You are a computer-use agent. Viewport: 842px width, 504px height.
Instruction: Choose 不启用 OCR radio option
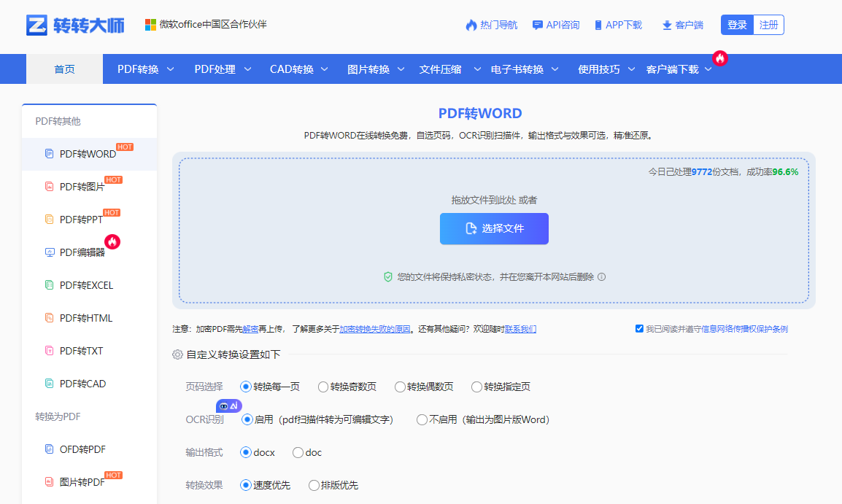[422, 419]
